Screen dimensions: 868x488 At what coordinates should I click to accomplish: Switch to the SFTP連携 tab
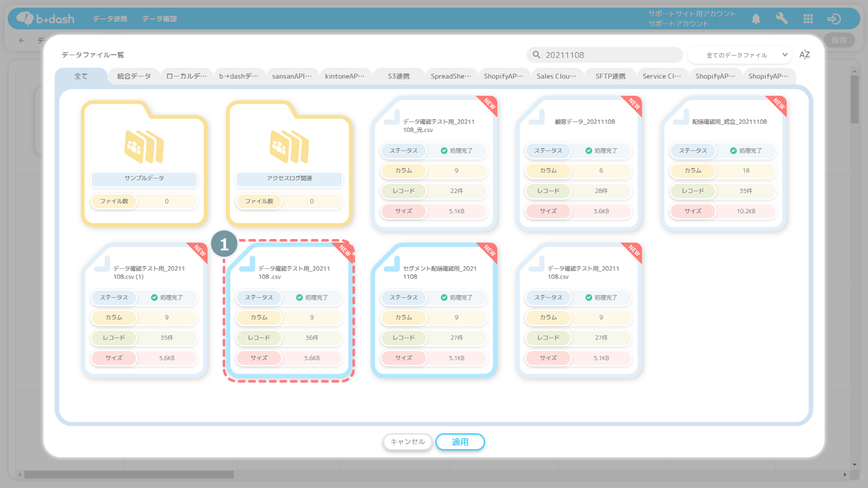coord(610,76)
